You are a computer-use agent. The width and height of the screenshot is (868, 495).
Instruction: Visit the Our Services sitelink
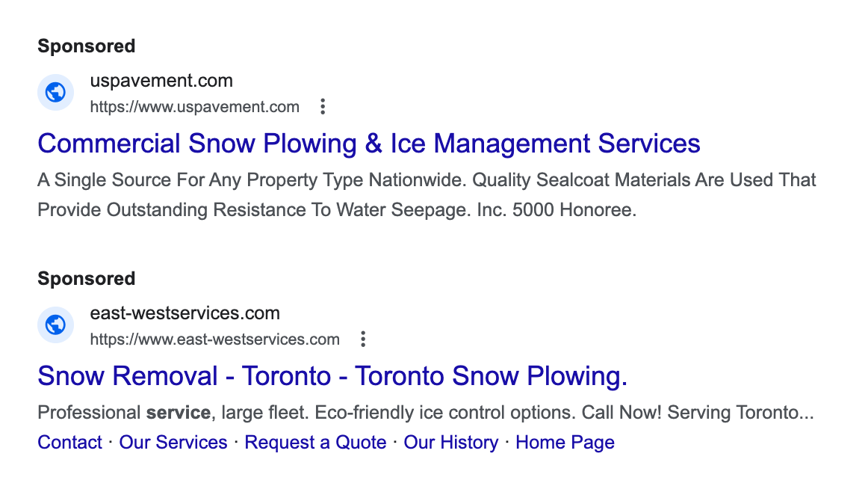point(173,443)
